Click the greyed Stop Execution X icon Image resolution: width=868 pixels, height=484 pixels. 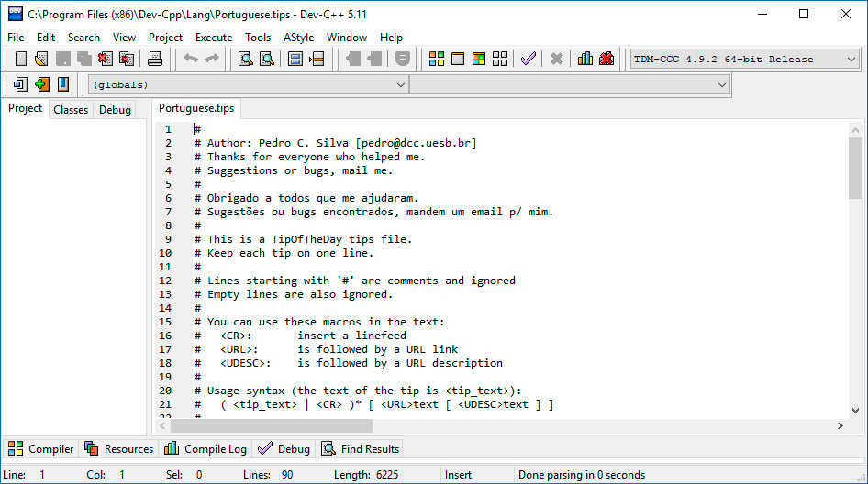click(x=557, y=59)
